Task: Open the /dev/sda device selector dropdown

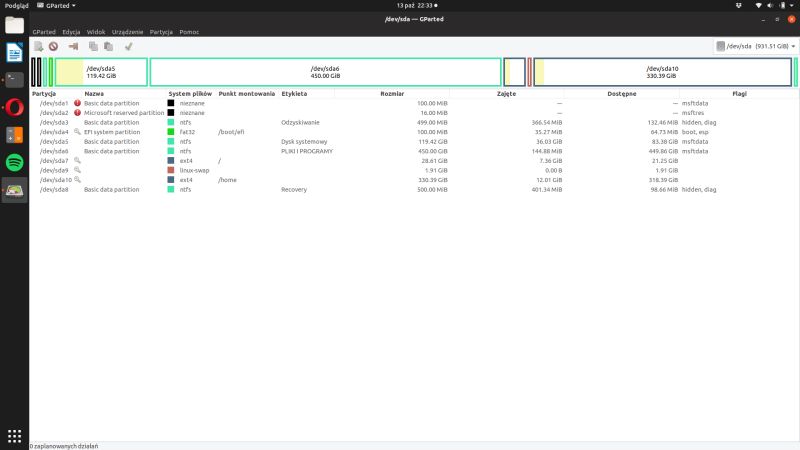Action: [x=756, y=46]
